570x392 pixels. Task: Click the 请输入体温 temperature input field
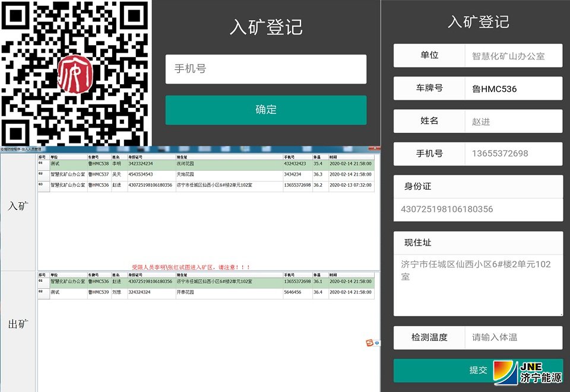512,337
